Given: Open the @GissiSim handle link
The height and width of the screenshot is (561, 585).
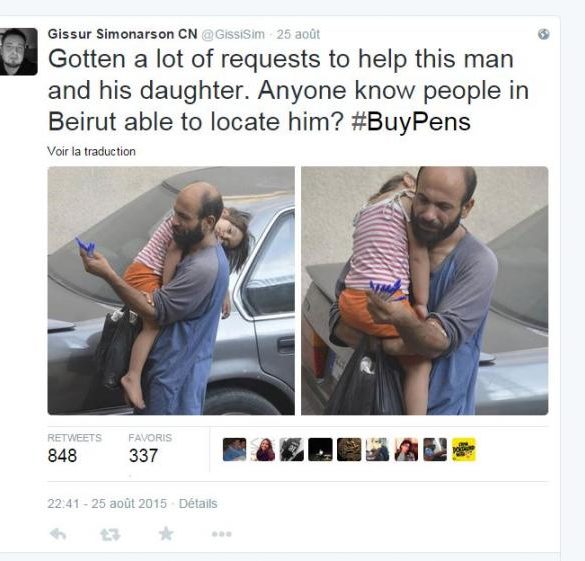Looking at the screenshot, I should coord(233,34).
